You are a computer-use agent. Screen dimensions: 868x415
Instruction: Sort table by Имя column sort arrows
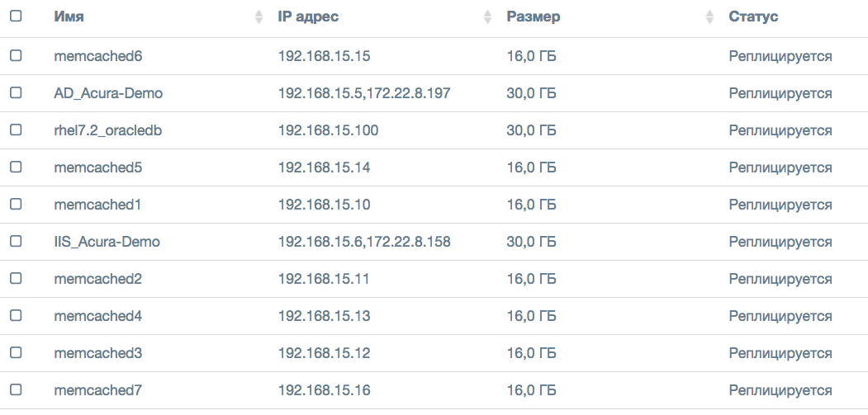point(259,17)
